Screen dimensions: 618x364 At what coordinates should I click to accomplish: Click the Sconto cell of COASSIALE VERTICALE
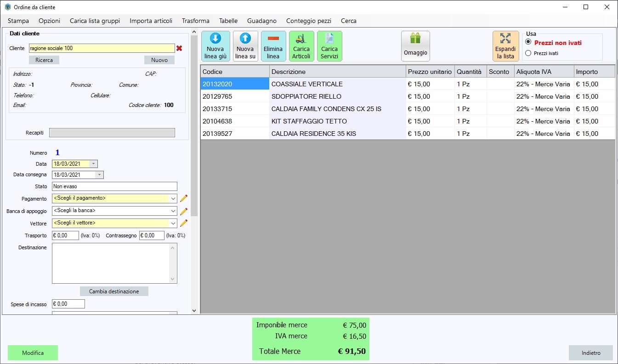coord(500,84)
